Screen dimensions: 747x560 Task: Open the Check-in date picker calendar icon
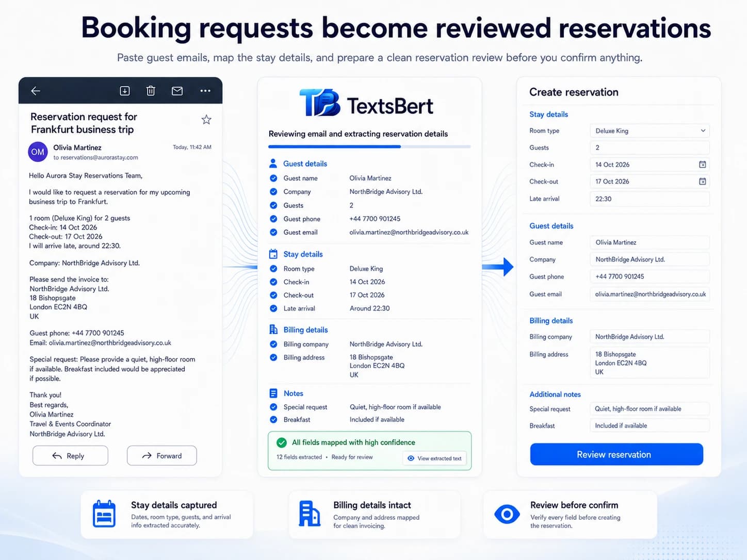tap(702, 164)
